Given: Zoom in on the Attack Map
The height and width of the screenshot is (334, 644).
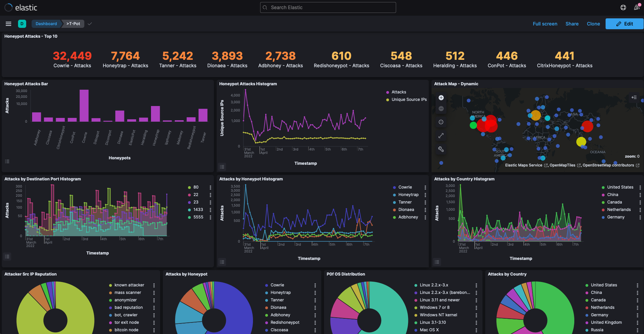Looking at the screenshot, I should [441, 98].
